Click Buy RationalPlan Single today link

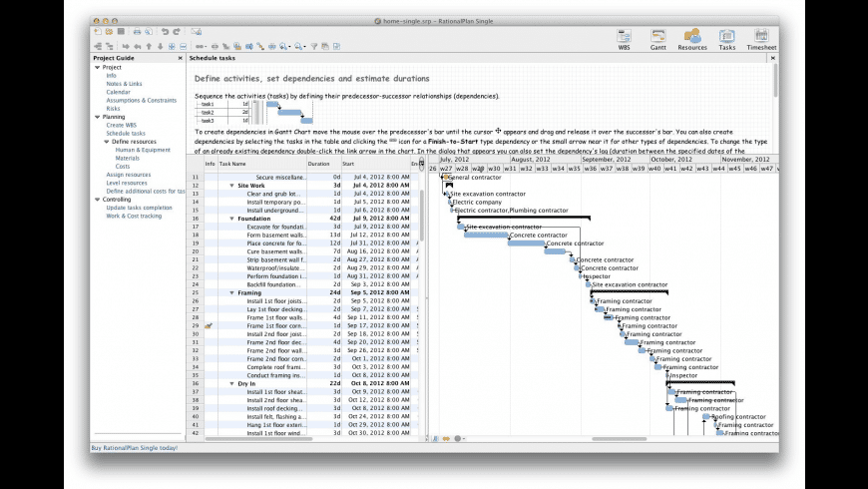pos(135,448)
